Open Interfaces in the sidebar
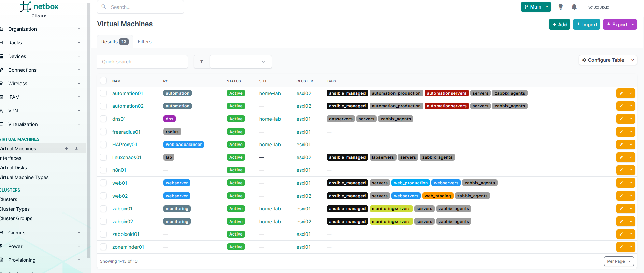The width and height of the screenshot is (644, 273). [x=11, y=158]
